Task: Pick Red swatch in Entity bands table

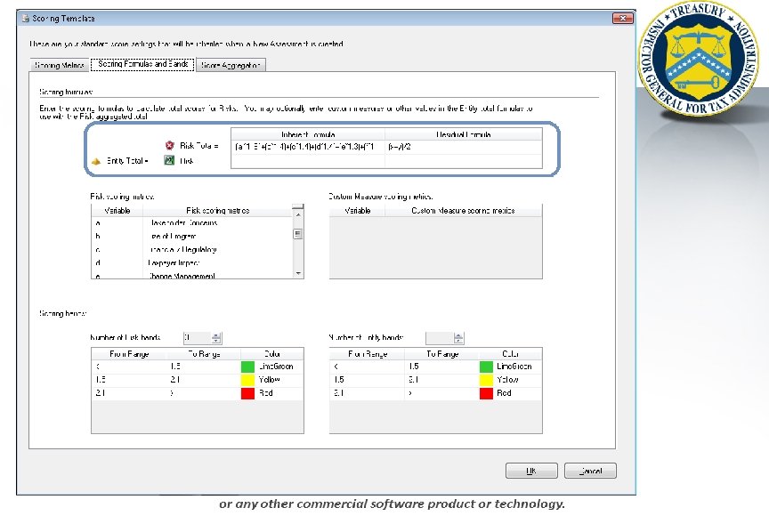Action: pyautogui.click(x=486, y=393)
